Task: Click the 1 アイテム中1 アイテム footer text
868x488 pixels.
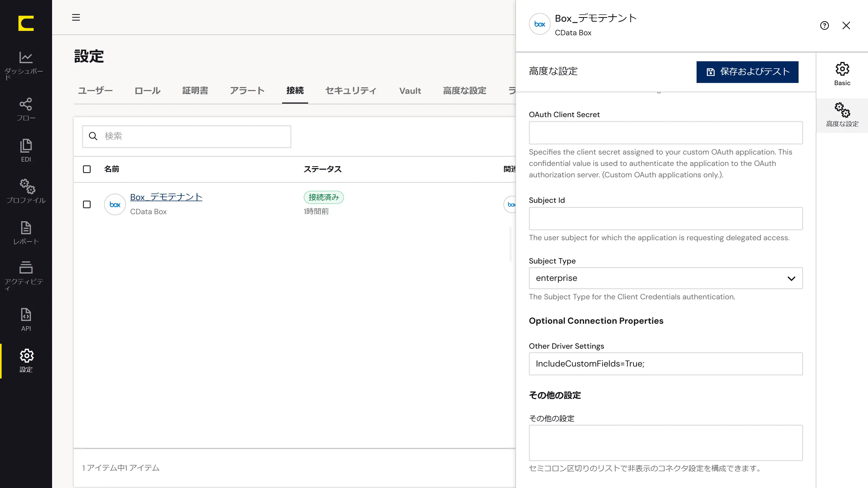Action: (x=121, y=468)
